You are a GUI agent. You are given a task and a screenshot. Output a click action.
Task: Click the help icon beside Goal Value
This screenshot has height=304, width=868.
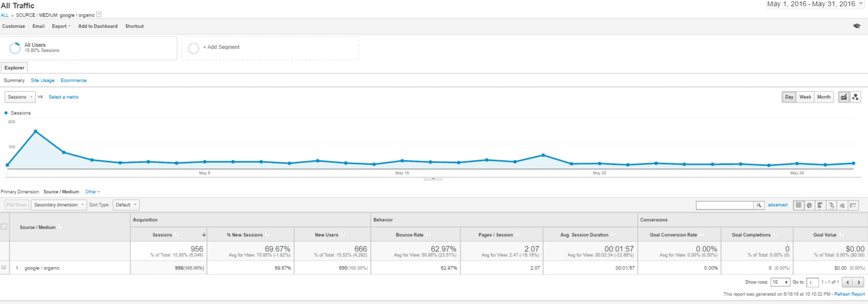(x=841, y=234)
